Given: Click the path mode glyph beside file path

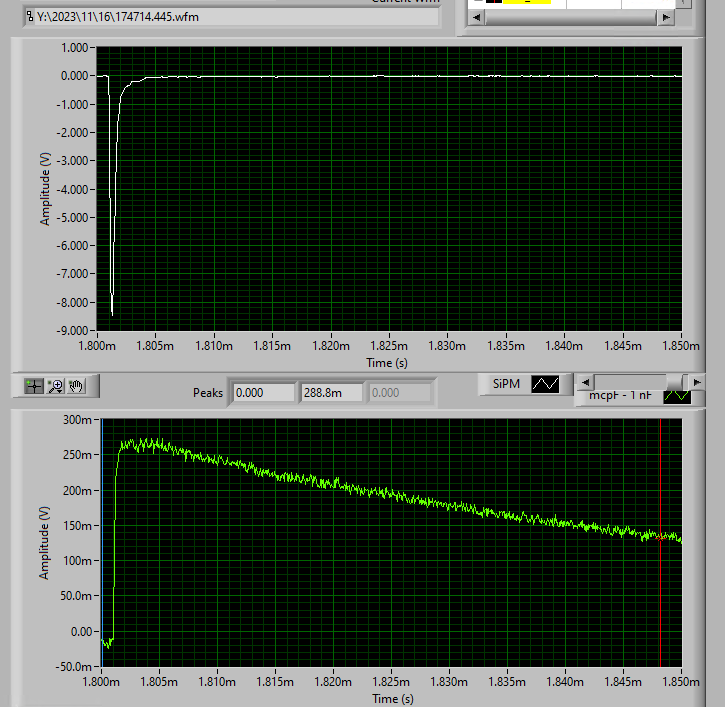Looking at the screenshot, I should pos(30,17).
